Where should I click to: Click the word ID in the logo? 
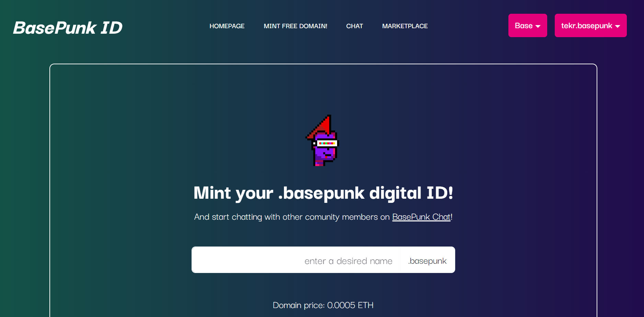click(x=112, y=28)
